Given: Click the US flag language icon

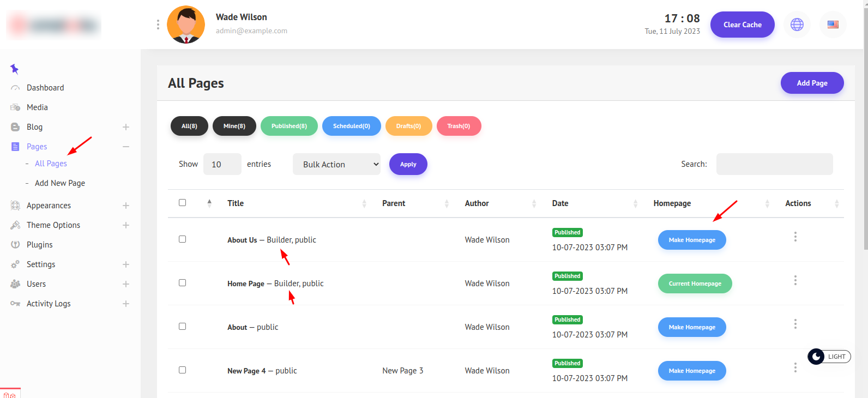Looking at the screenshot, I should tap(833, 25).
